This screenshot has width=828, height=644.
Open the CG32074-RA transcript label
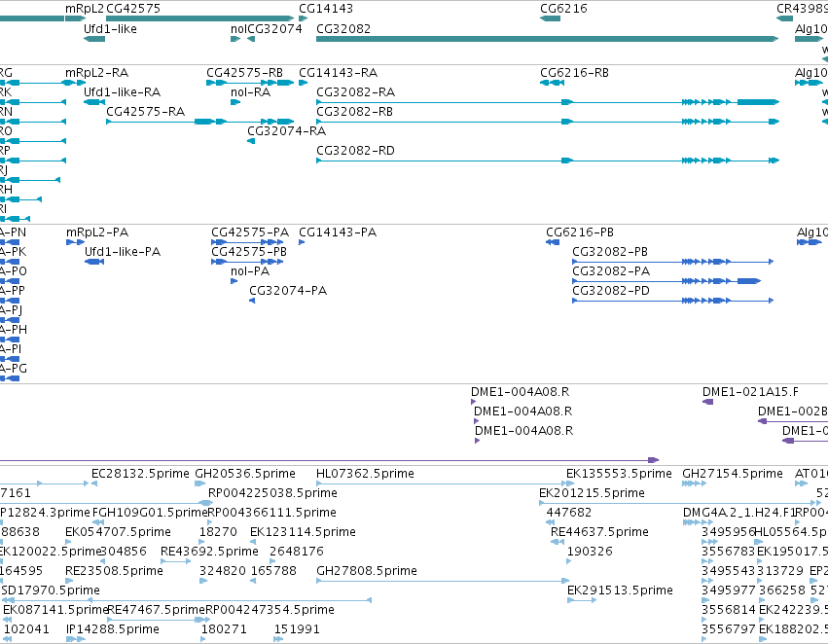pyautogui.click(x=287, y=131)
